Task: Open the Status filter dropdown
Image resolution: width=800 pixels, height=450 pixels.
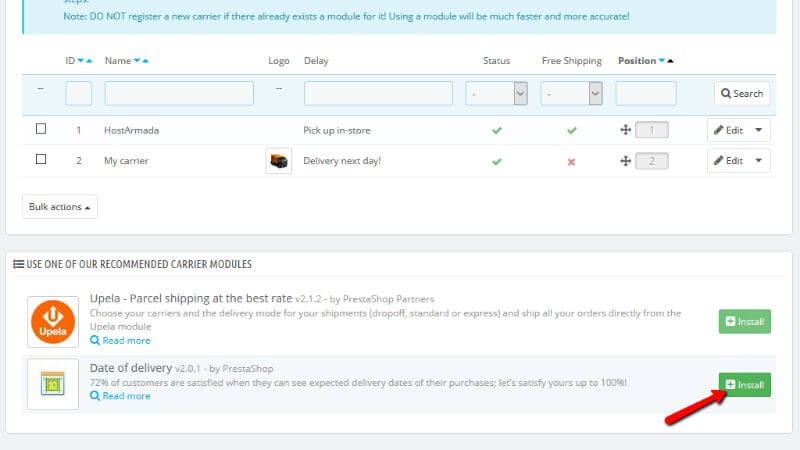Action: [x=496, y=93]
